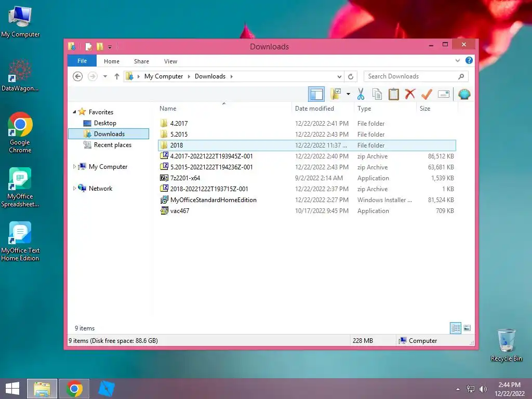Click the blue app icon in taskbar

click(x=106, y=389)
